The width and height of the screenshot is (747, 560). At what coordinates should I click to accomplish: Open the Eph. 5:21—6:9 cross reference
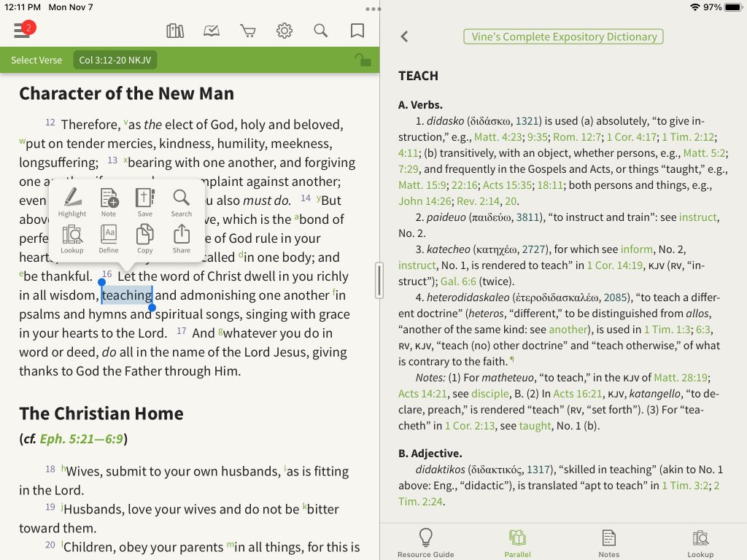pyautogui.click(x=81, y=438)
